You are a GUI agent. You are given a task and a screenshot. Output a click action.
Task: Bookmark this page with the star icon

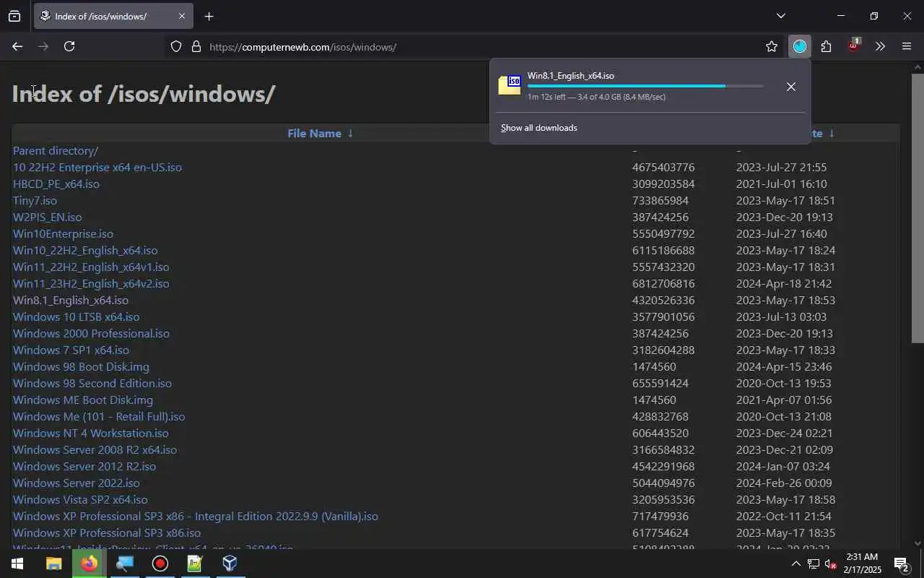pyautogui.click(x=772, y=46)
